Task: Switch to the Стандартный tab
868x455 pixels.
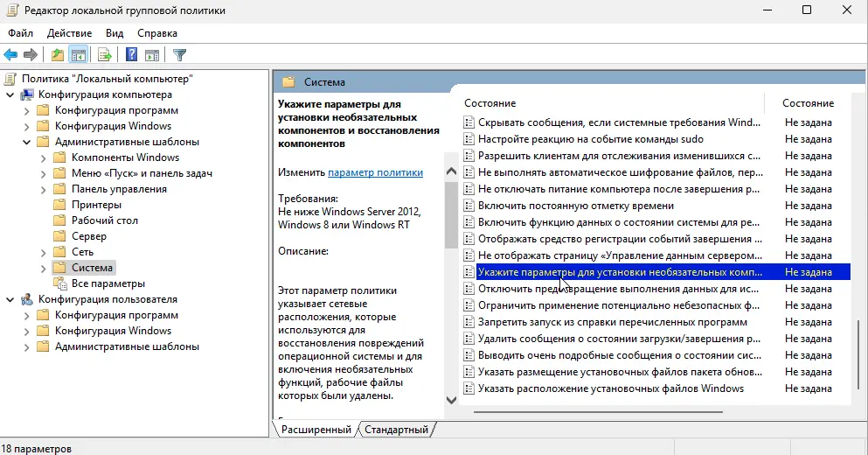Action: click(396, 430)
